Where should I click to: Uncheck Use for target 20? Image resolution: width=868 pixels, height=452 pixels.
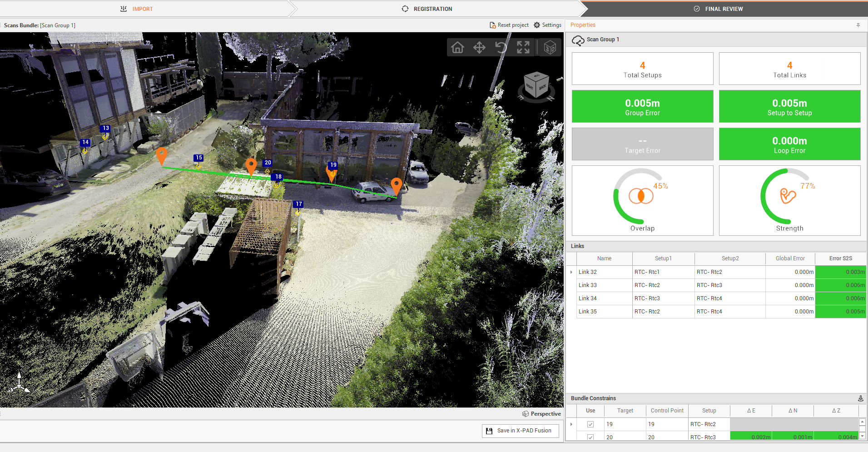(590, 437)
